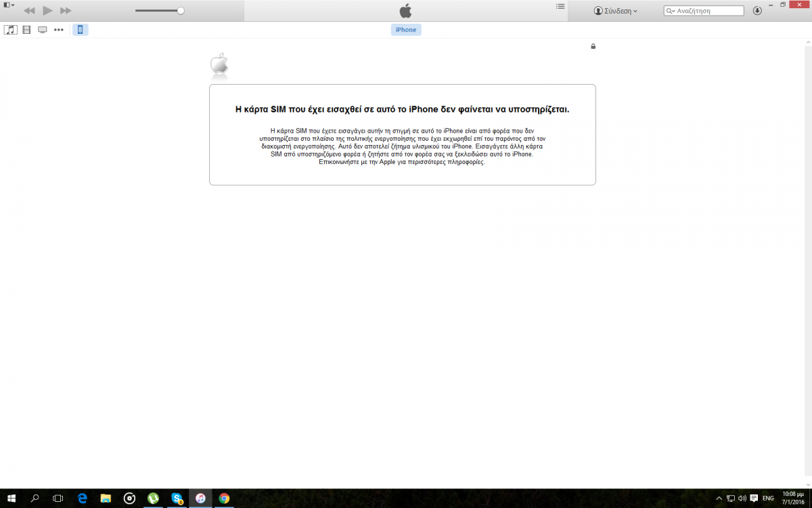Open the TV Shows library icon
This screenshot has width=812, height=508.
[43, 30]
